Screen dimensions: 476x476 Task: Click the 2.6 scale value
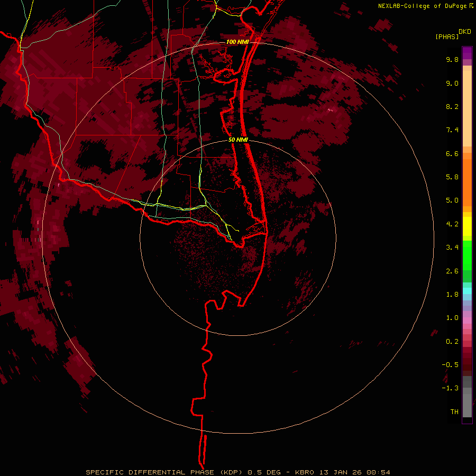pyautogui.click(x=452, y=271)
